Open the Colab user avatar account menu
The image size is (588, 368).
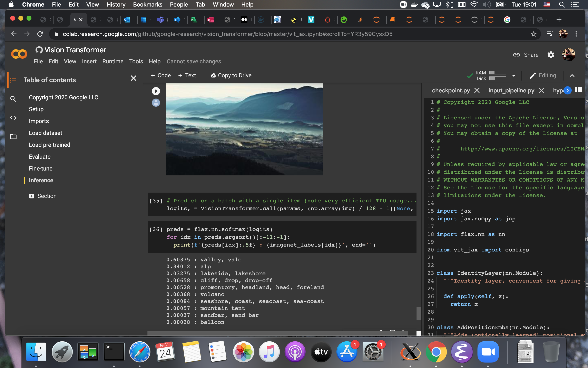click(x=569, y=55)
